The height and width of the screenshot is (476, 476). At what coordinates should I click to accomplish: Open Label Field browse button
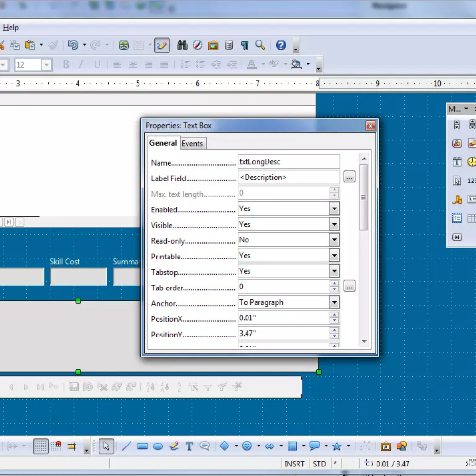coord(349,177)
